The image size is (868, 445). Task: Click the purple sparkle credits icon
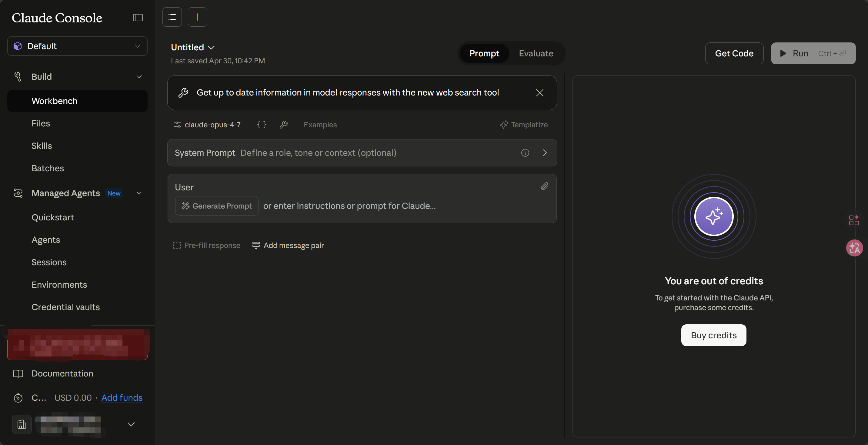tap(714, 216)
